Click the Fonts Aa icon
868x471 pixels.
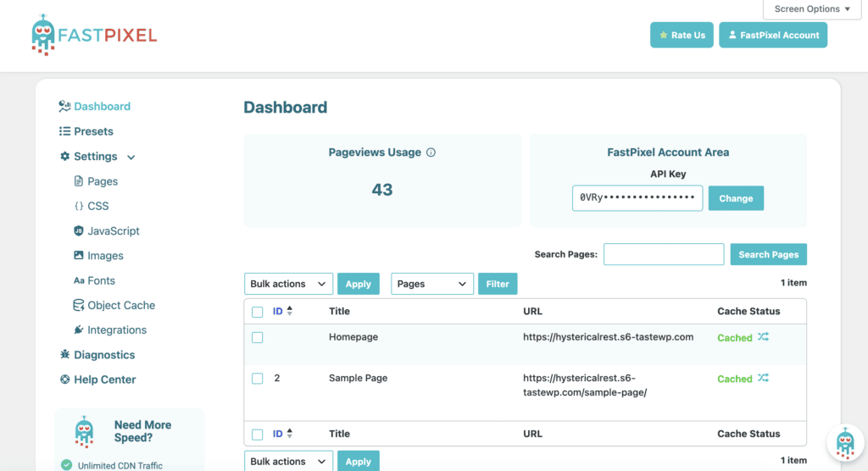tap(79, 280)
